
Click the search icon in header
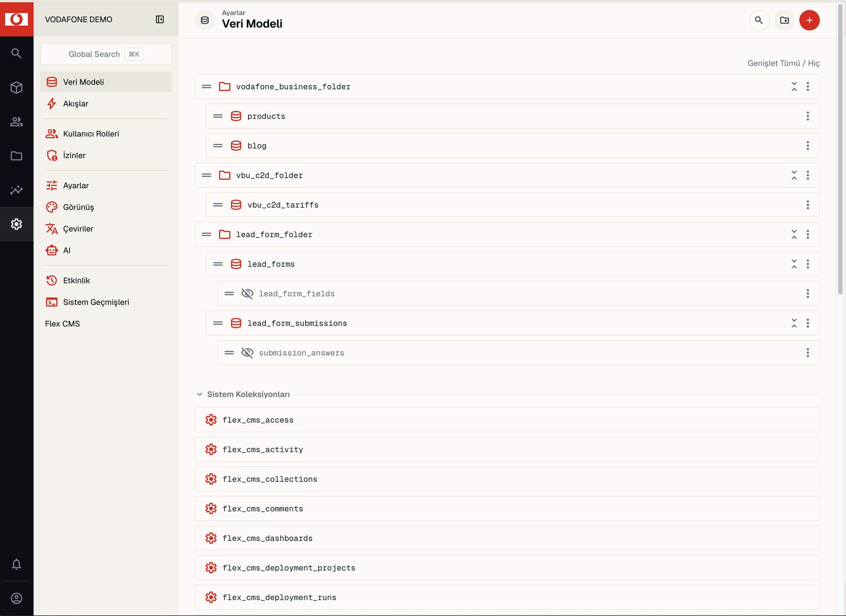(759, 20)
